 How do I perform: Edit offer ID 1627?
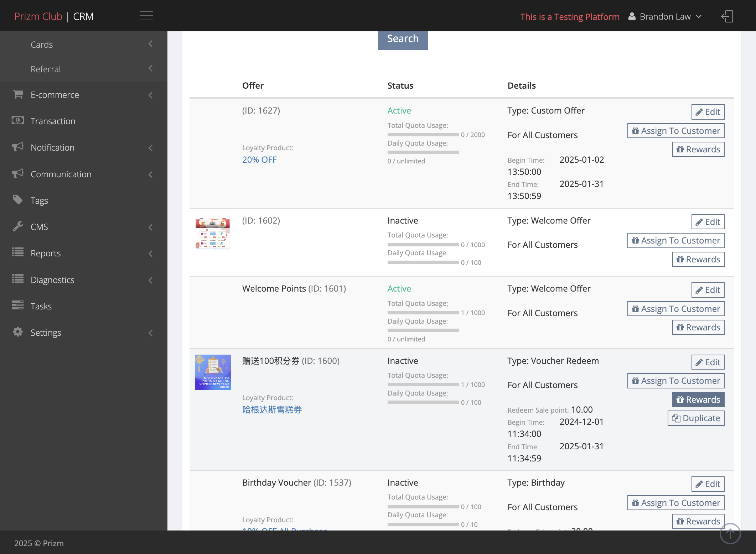708,112
